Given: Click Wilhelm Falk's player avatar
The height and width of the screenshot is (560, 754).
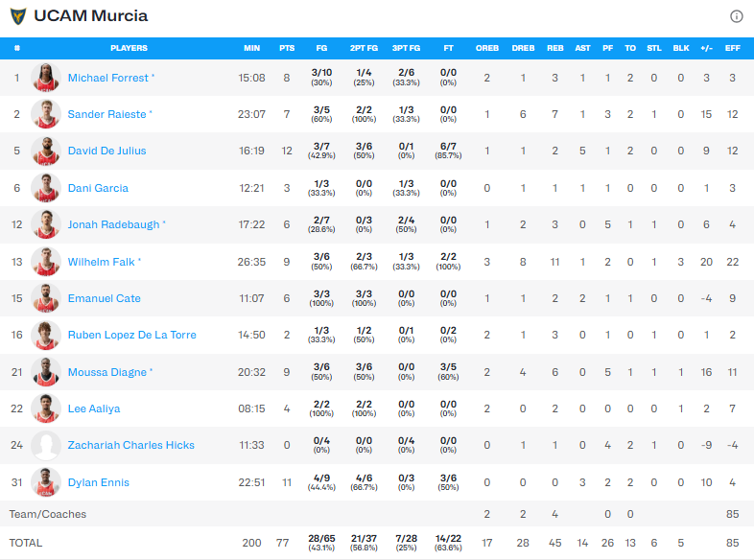Looking at the screenshot, I should (45, 262).
